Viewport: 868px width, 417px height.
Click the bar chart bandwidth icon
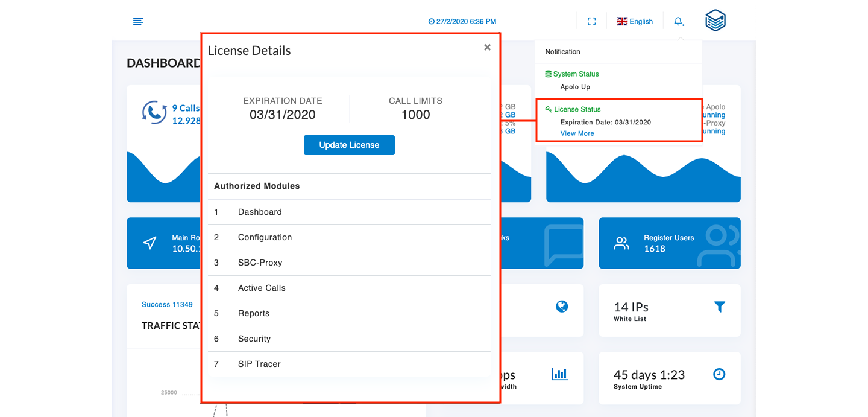click(x=559, y=374)
